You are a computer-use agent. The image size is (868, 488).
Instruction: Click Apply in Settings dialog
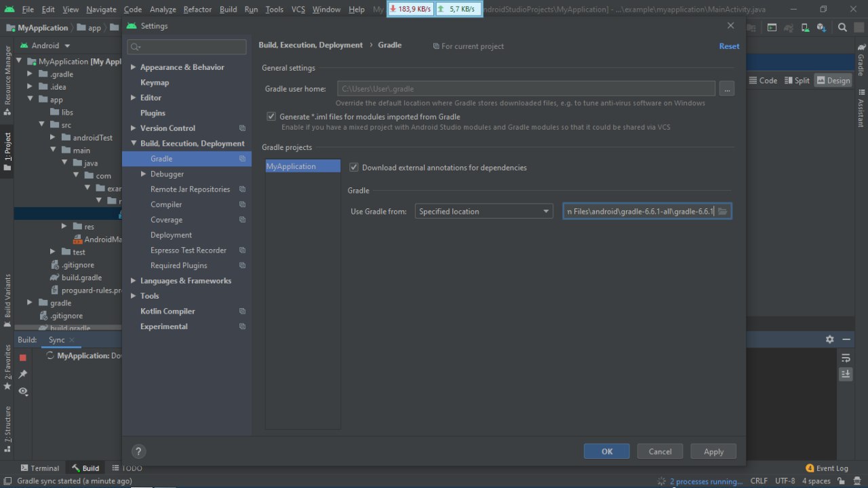point(713,451)
